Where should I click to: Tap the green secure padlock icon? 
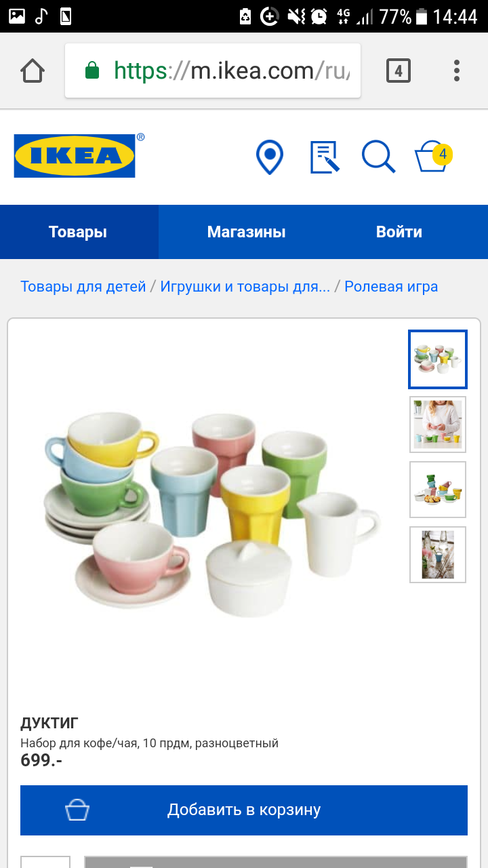[91, 71]
